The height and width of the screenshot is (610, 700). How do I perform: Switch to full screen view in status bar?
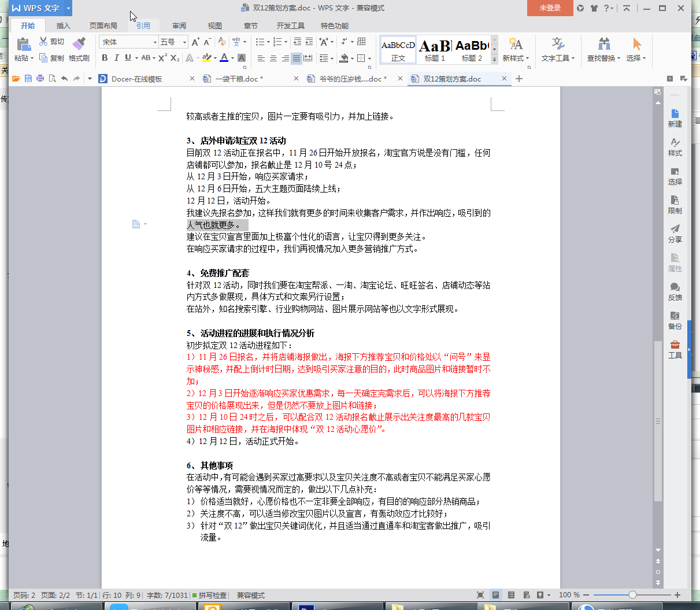pos(480,595)
